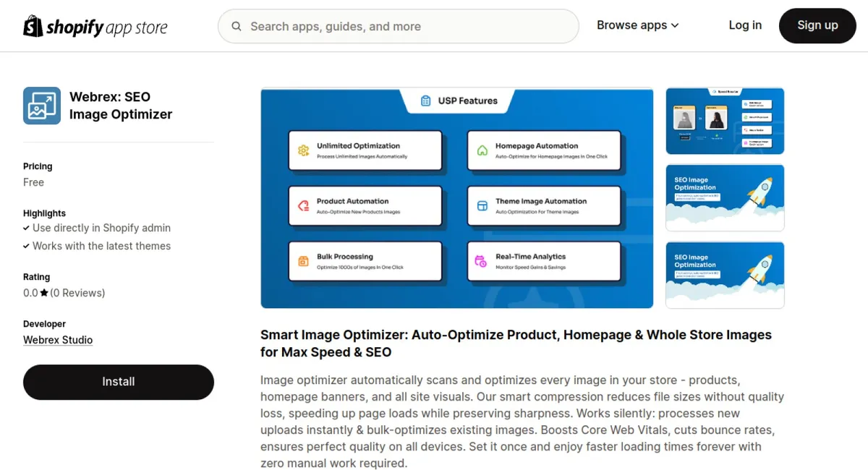Screen dimensions: 868x470
Task: Click the Free pricing text
Action: (33, 182)
